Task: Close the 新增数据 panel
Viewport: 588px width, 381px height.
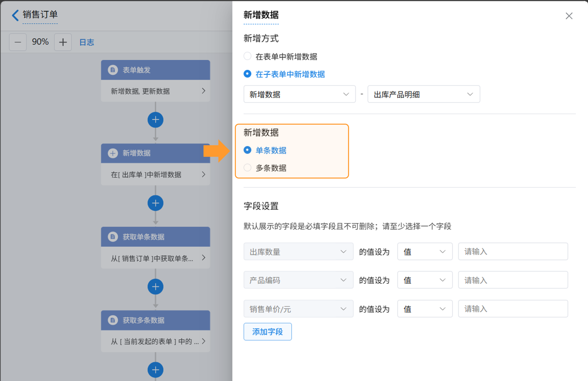Action: pyautogui.click(x=569, y=16)
